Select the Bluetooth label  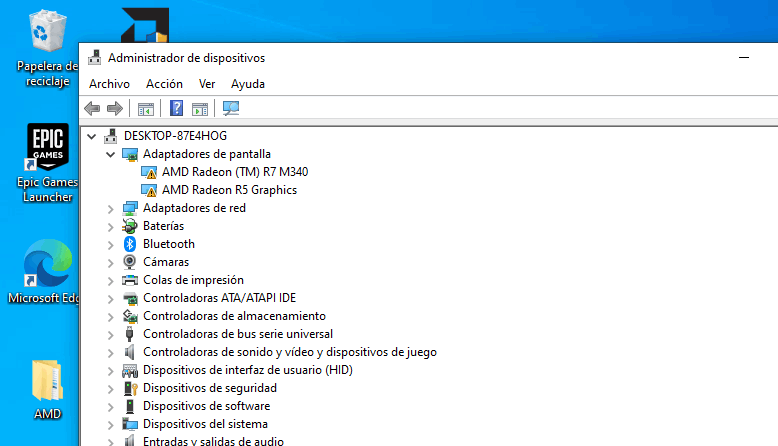tap(169, 244)
